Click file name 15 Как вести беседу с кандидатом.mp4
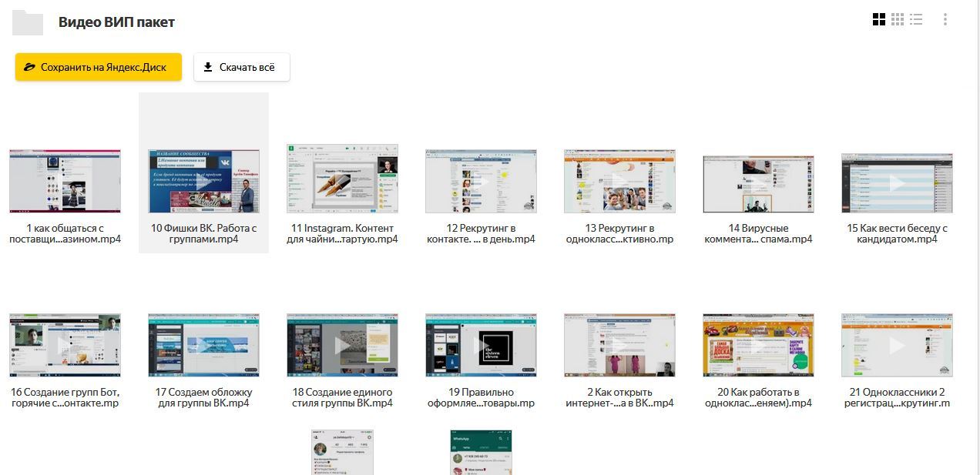The height and width of the screenshot is (475, 980). click(897, 233)
